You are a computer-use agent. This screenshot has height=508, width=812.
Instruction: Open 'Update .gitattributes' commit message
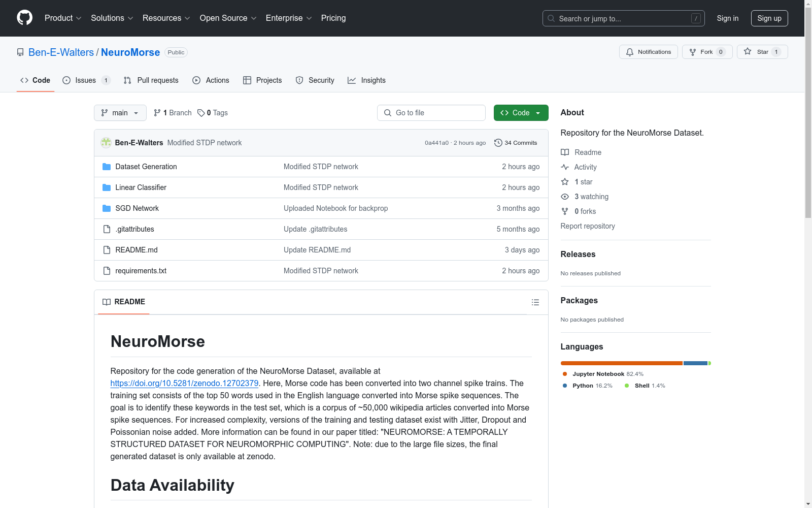click(316, 229)
